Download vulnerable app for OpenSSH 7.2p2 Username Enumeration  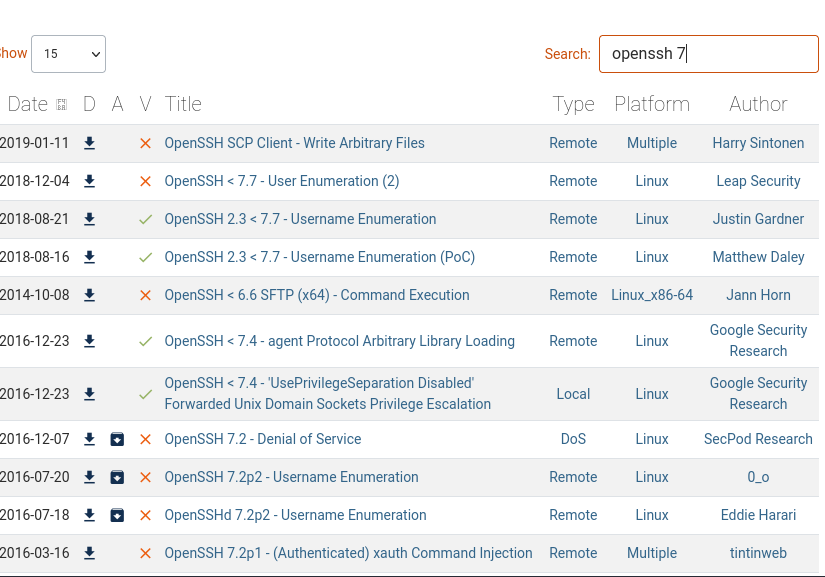(x=117, y=477)
